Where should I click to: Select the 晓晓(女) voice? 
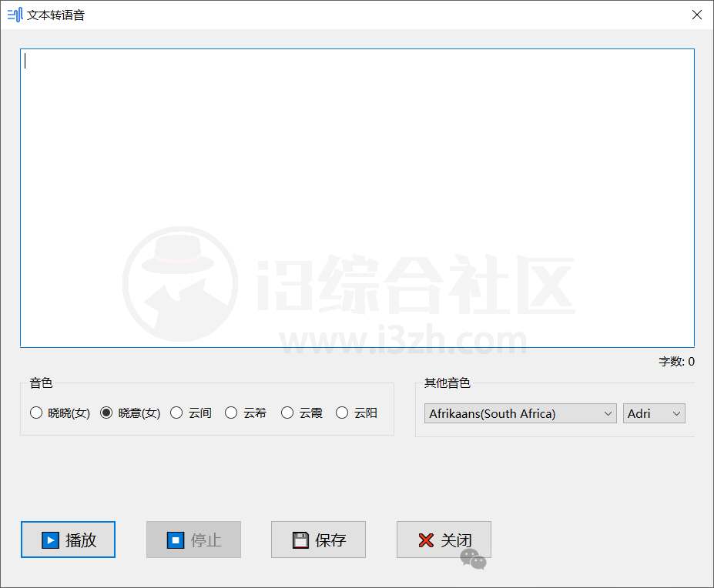point(36,413)
